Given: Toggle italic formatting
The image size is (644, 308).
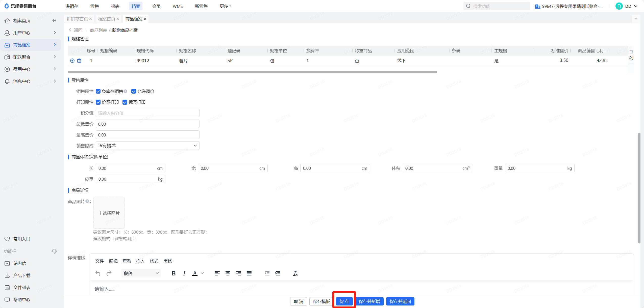Looking at the screenshot, I should pos(184,273).
